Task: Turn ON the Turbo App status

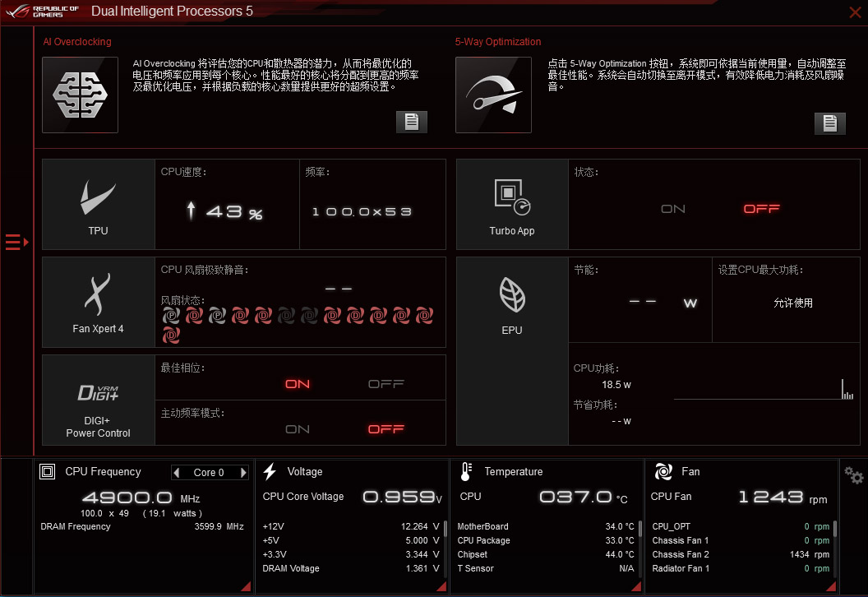Action: (x=672, y=209)
